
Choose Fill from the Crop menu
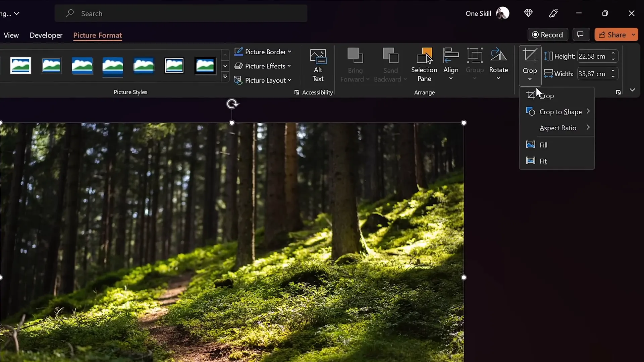tap(557, 145)
